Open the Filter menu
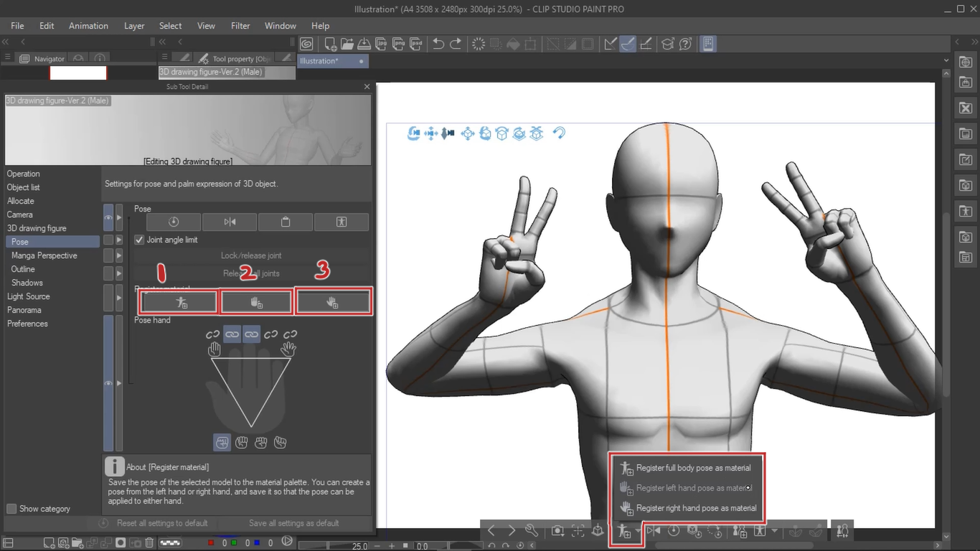The width and height of the screenshot is (980, 551). pyautogui.click(x=240, y=26)
